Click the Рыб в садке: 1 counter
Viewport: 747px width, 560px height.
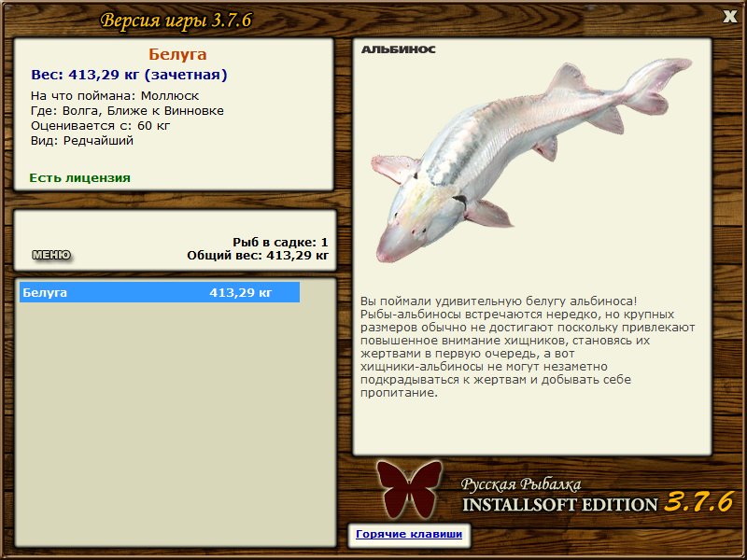tap(280, 243)
